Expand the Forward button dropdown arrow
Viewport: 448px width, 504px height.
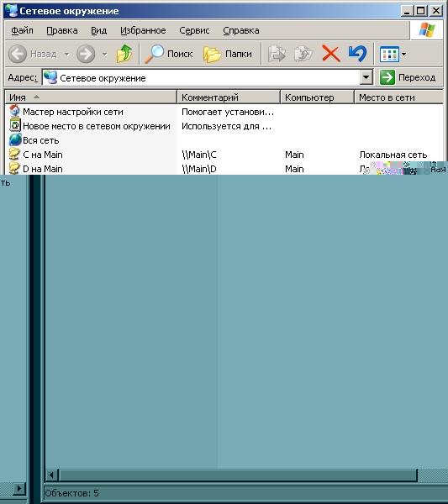[x=104, y=54]
